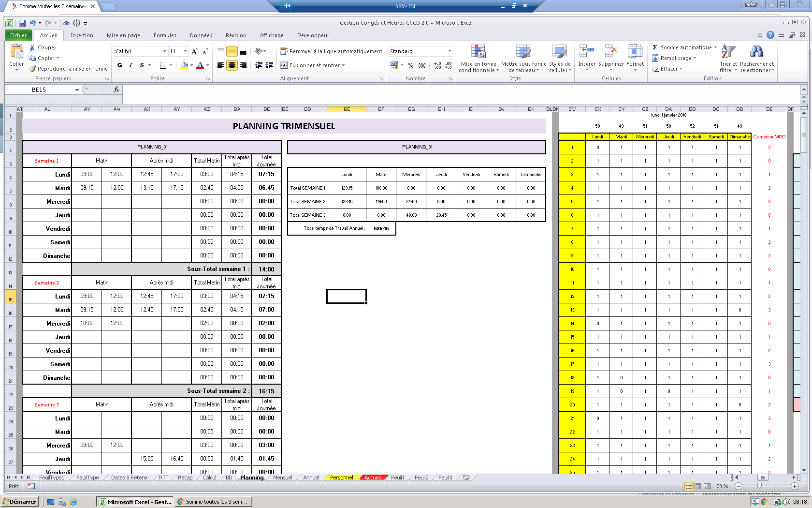
Task: Toggle top vertical alignment
Action: tap(221, 51)
